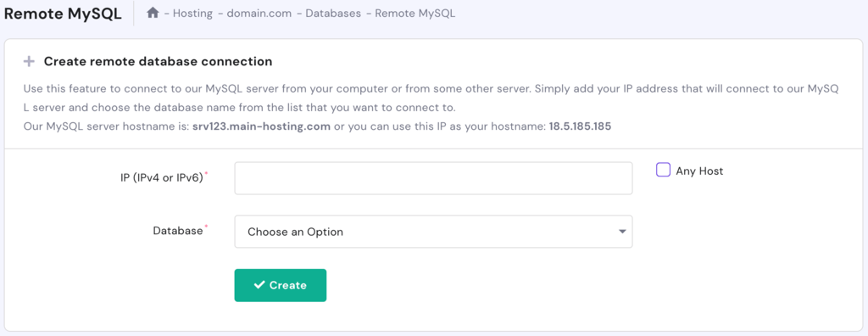
Task: Open the Database dropdown arrow
Action: [622, 232]
